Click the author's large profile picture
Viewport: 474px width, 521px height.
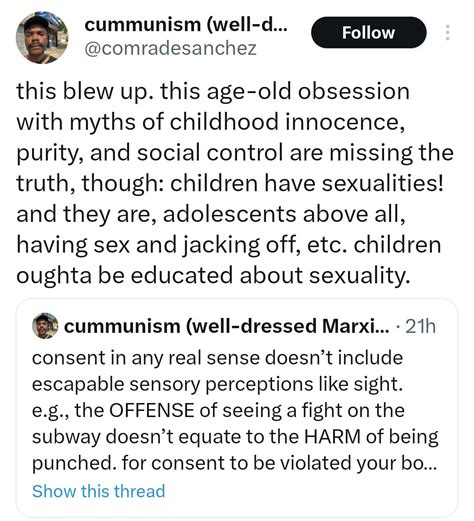42,37
